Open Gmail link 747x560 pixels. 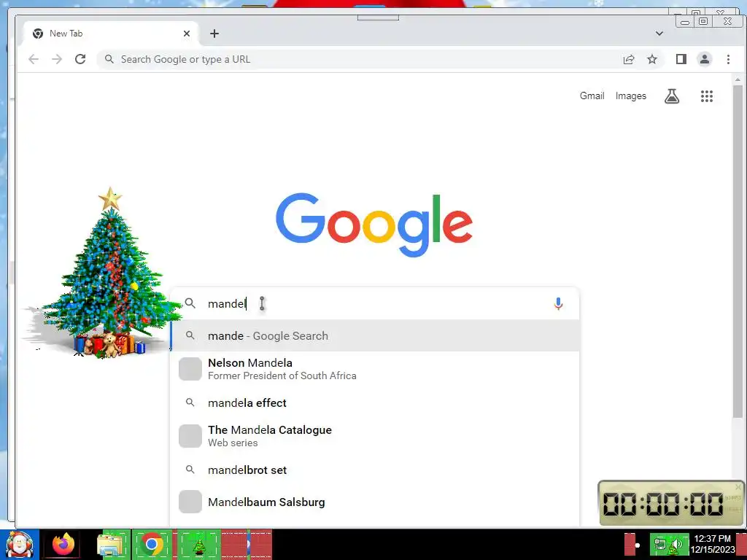click(x=592, y=96)
